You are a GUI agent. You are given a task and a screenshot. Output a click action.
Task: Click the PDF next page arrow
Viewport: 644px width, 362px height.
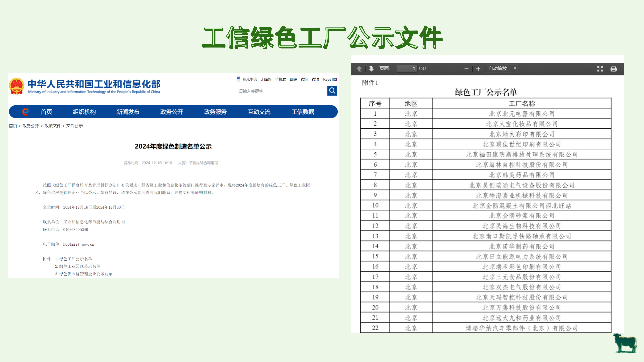(x=371, y=69)
